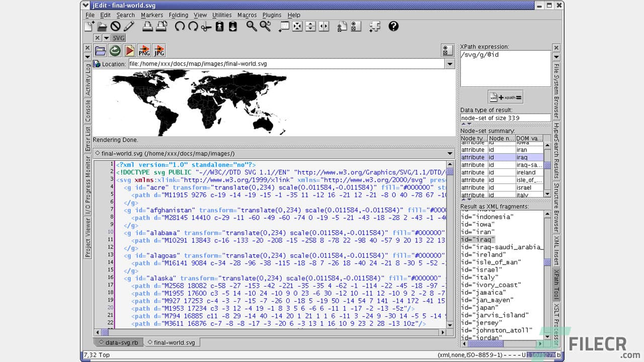
Task: Export the rendered SVG as PNG
Action: pos(144,50)
